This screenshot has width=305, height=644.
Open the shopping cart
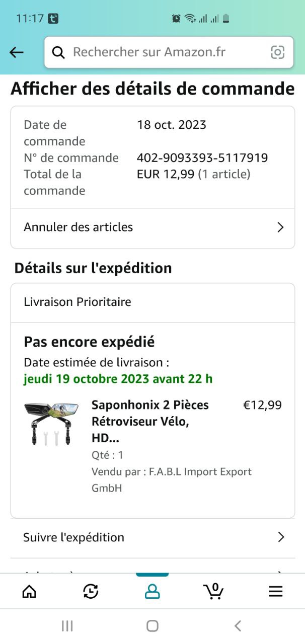213,591
